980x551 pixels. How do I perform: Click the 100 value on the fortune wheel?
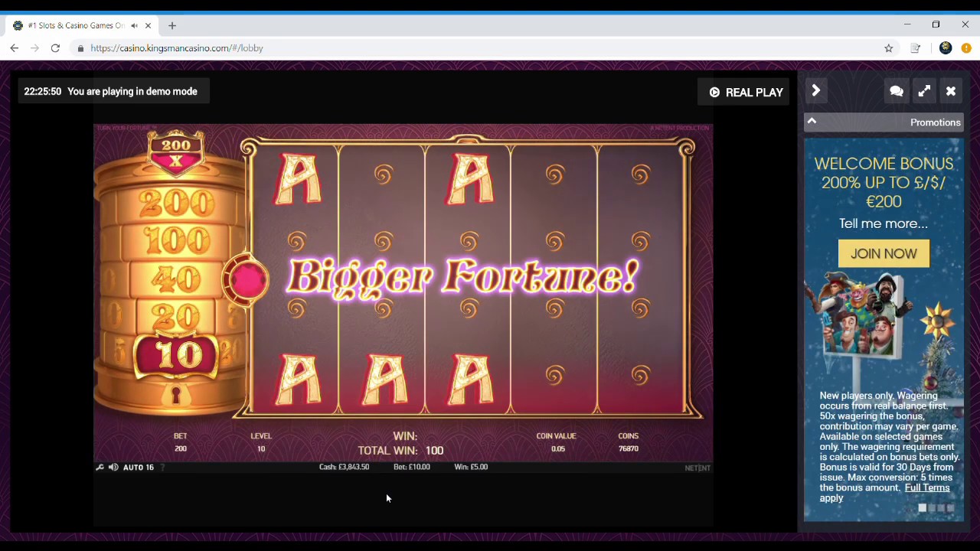click(x=176, y=240)
